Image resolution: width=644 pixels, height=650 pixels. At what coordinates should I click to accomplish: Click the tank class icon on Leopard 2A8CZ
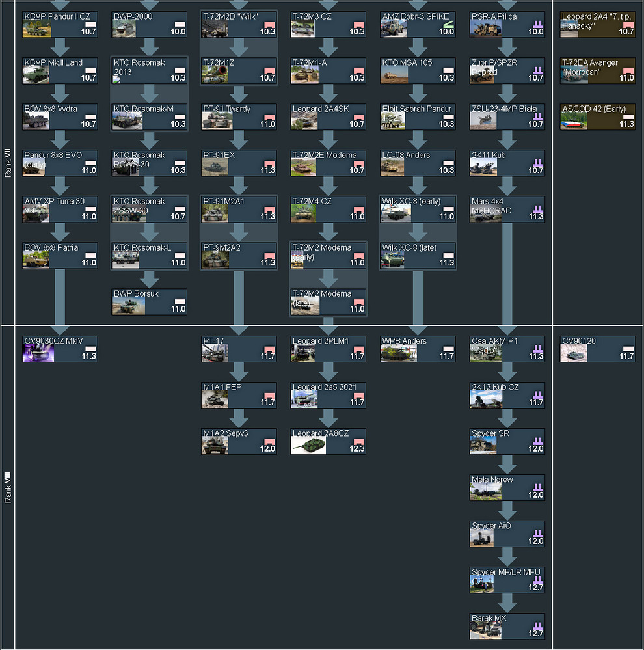[359, 442]
